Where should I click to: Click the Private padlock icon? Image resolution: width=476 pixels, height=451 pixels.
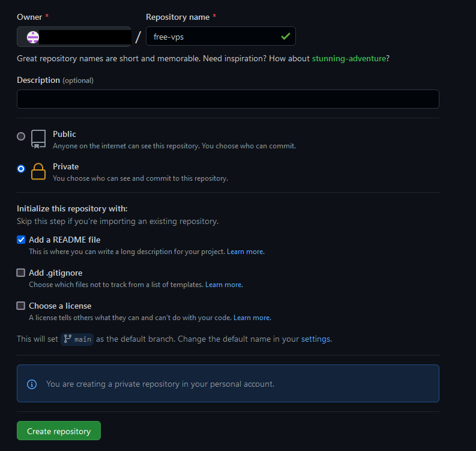coord(38,171)
